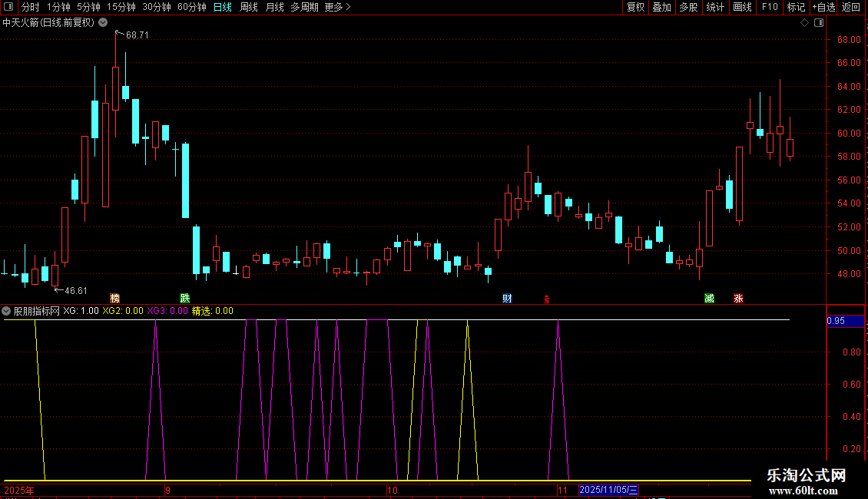The height and width of the screenshot is (499, 868).
Task: Click the 叠加 overlay button
Action: pyautogui.click(x=662, y=7)
